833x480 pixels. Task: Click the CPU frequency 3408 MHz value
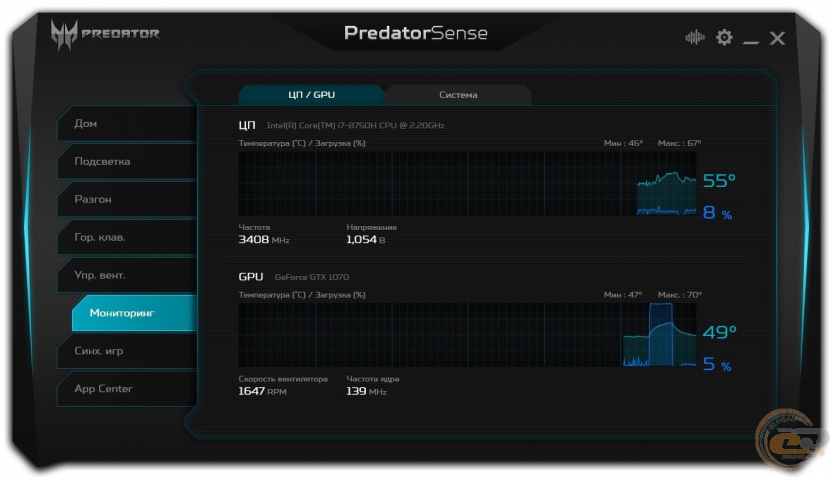click(264, 239)
